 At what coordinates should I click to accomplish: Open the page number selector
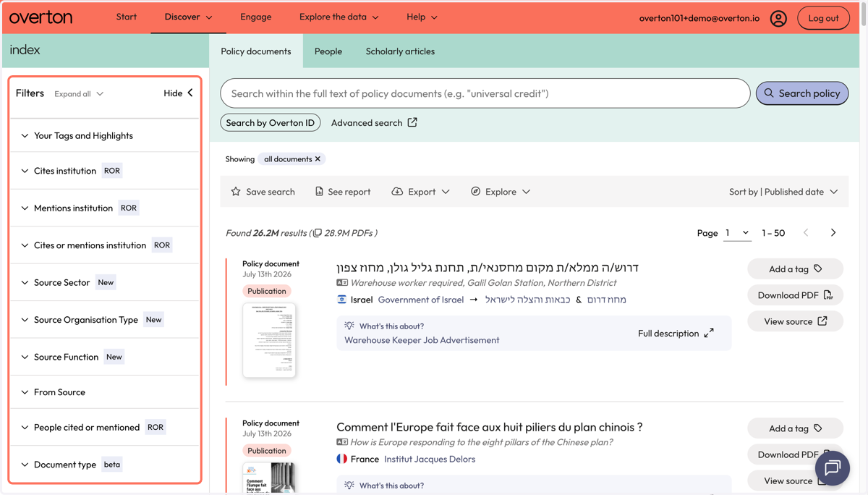(x=737, y=233)
